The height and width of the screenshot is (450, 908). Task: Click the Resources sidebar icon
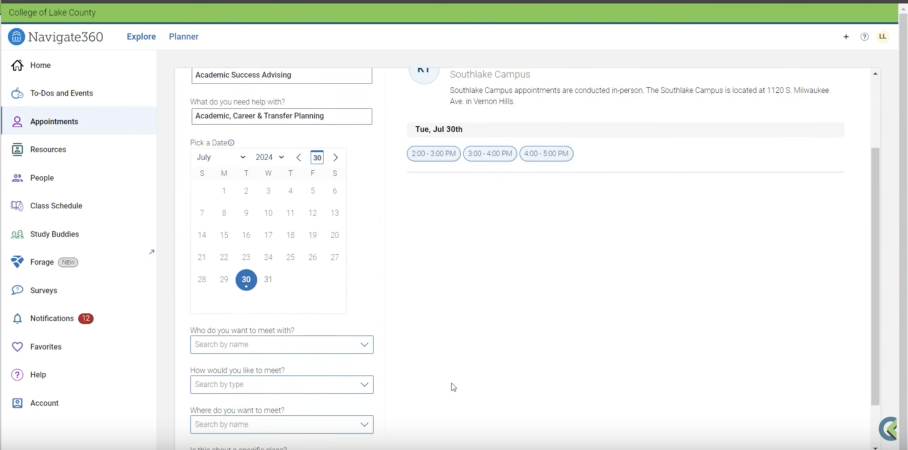tap(17, 149)
